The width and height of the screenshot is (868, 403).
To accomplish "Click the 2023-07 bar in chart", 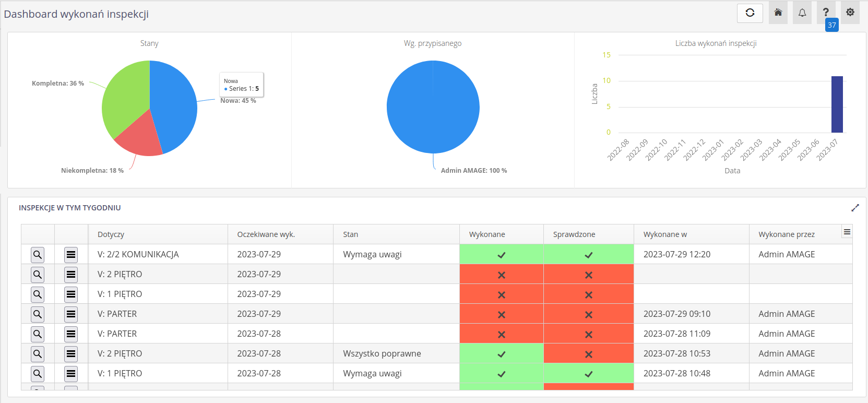I will [837, 104].
